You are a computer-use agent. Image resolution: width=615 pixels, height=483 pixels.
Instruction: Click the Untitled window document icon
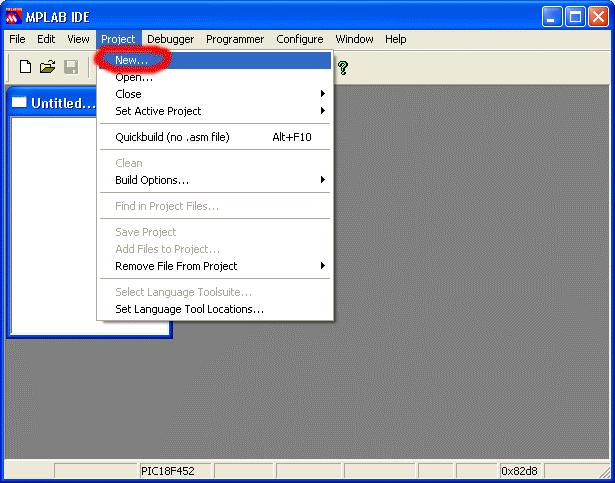(19, 103)
